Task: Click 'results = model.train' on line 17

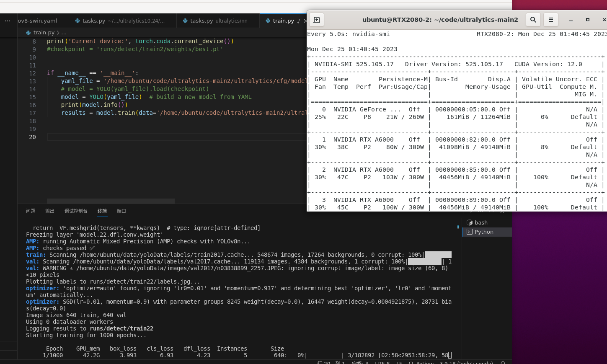Action: pos(98,113)
